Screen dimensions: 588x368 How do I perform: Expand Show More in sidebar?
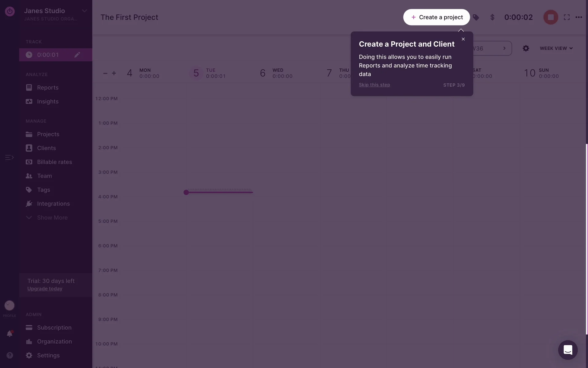(x=52, y=217)
